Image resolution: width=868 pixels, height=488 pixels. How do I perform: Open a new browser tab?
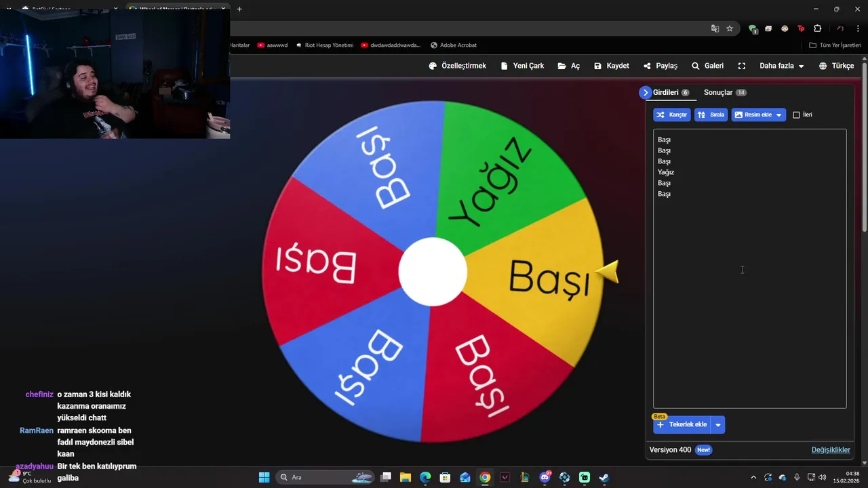[239, 9]
